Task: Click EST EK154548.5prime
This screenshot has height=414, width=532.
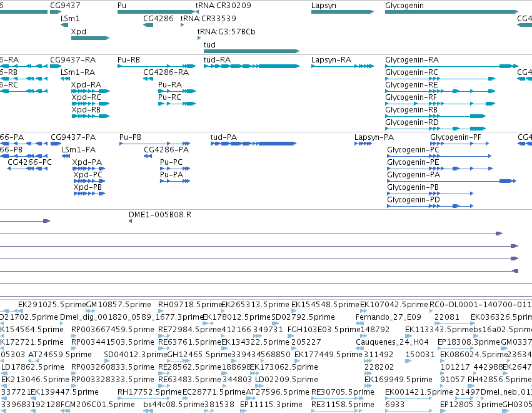Action: tap(325, 305)
